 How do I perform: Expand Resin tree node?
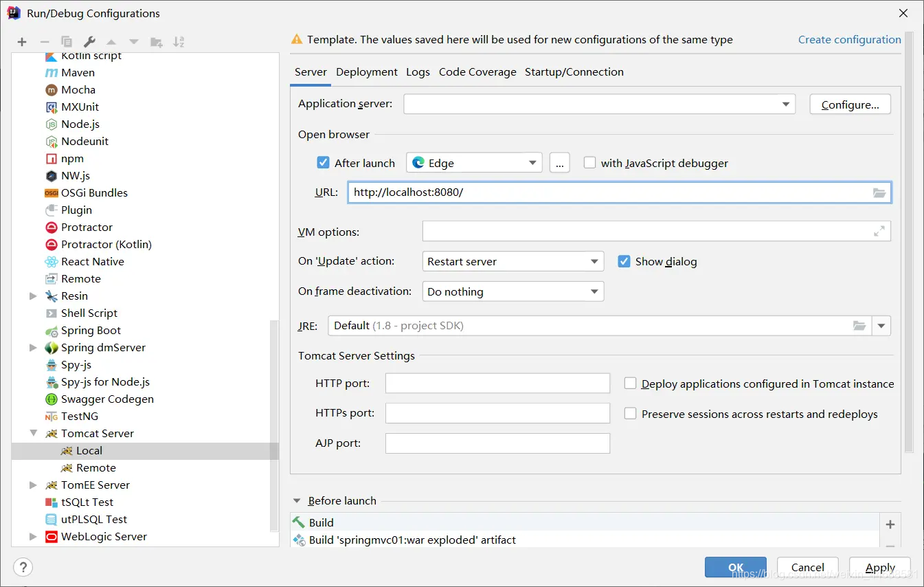pos(33,296)
